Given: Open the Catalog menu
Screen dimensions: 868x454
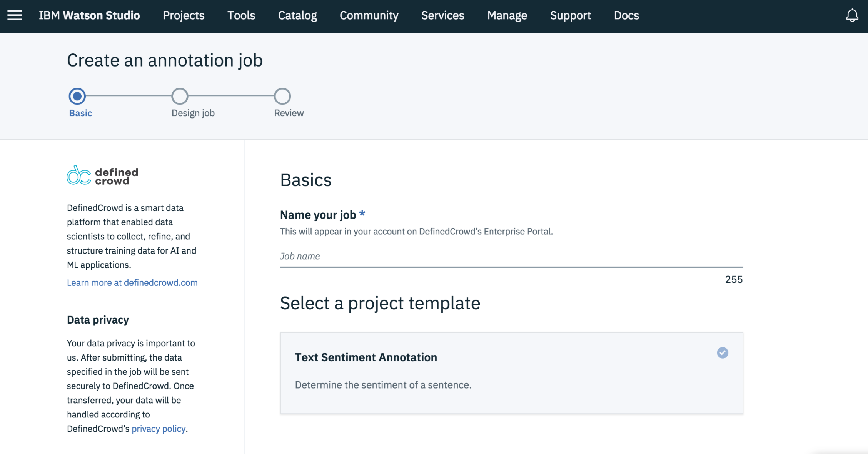Looking at the screenshot, I should [297, 15].
